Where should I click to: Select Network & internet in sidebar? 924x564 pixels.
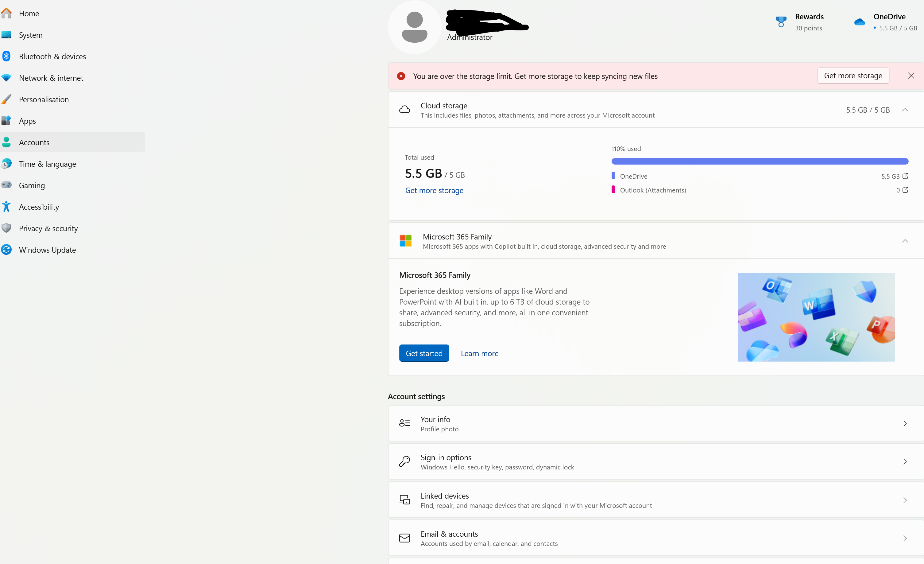[x=51, y=78]
